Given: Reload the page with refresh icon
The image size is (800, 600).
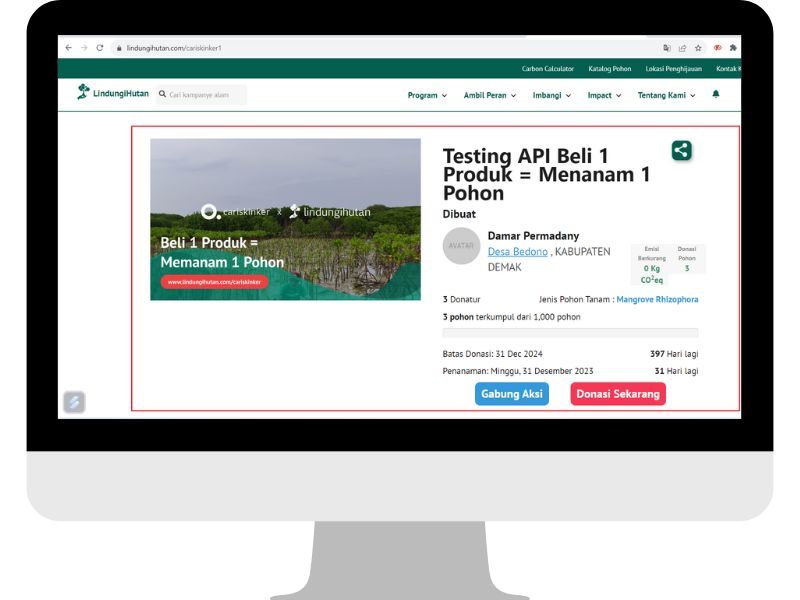Looking at the screenshot, I should click(x=100, y=47).
